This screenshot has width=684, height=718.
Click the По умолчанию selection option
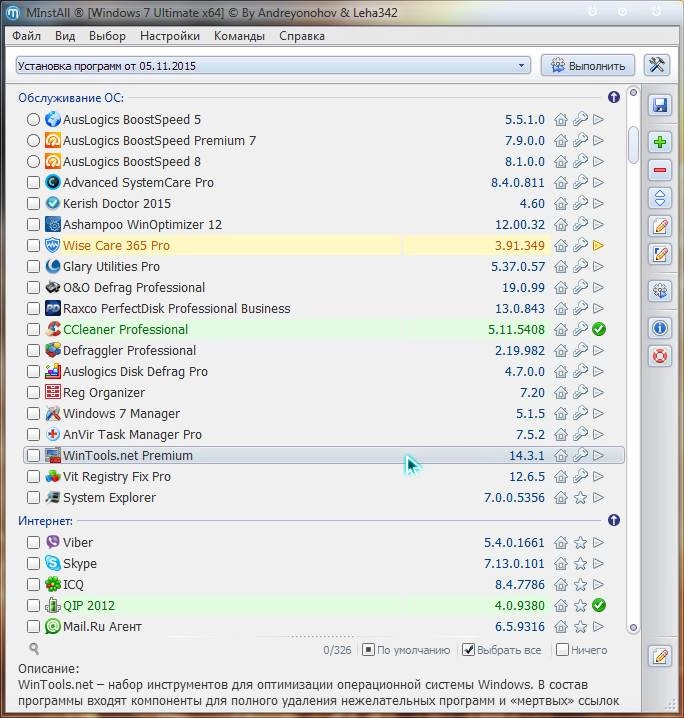coord(406,650)
